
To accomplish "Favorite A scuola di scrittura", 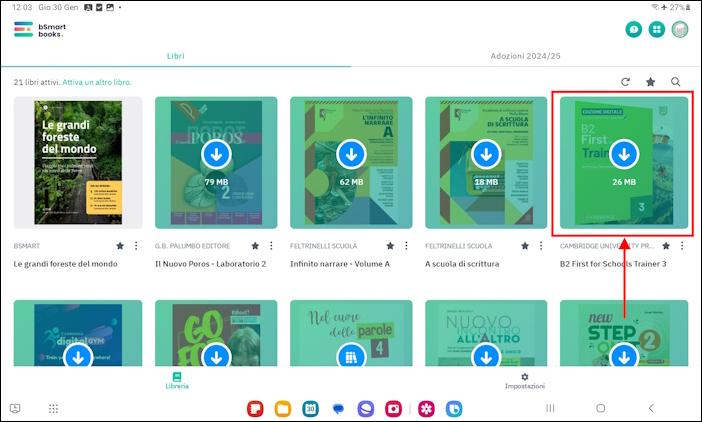I will 525,246.
